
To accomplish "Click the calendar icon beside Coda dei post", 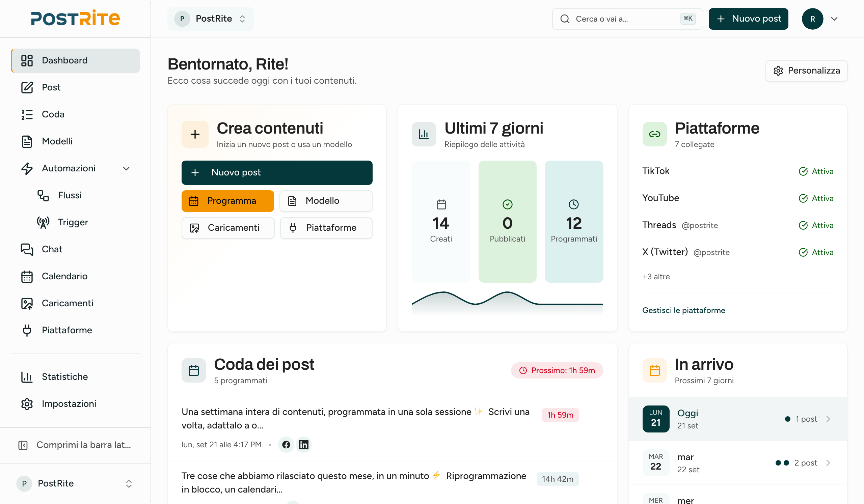I will click(194, 371).
